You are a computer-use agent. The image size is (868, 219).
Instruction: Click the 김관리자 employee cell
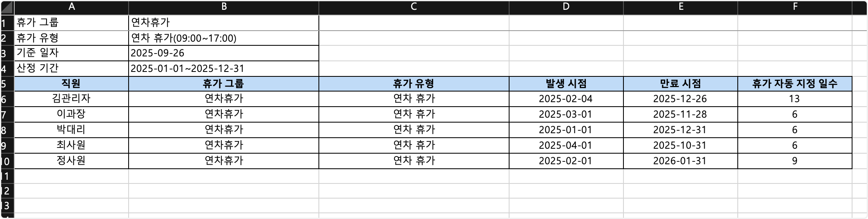[x=71, y=99]
